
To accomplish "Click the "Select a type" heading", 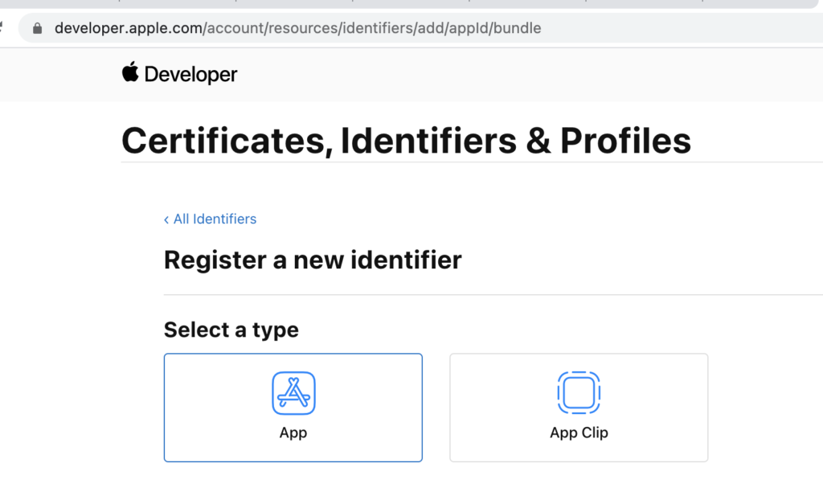I will (231, 330).
